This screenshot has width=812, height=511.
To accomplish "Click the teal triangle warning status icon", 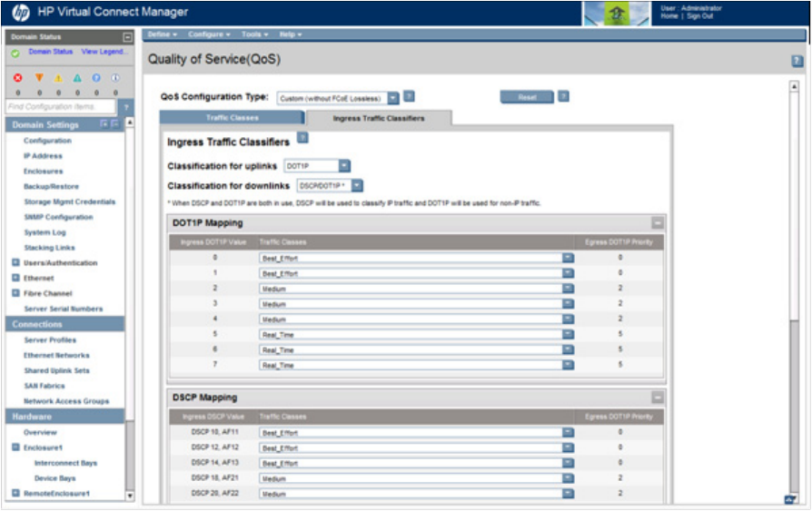I will coord(77,78).
